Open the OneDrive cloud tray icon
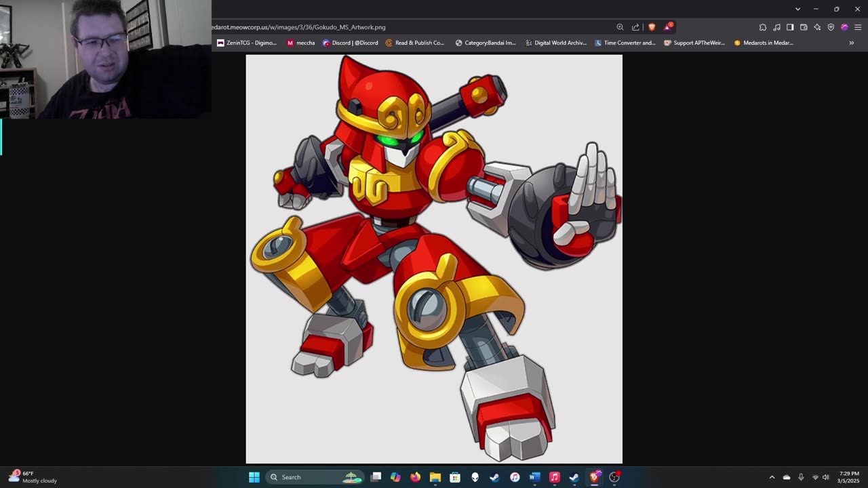 click(x=787, y=477)
